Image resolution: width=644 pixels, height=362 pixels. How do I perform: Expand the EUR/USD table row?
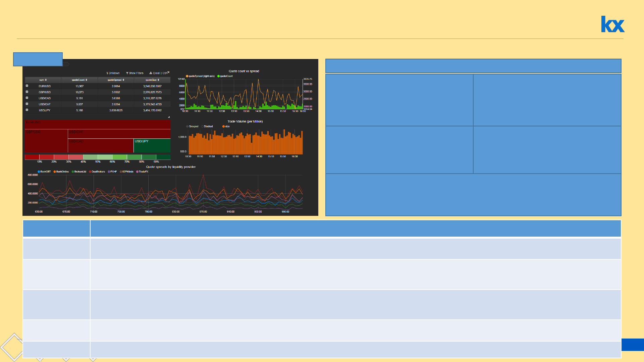pyautogui.click(x=27, y=86)
